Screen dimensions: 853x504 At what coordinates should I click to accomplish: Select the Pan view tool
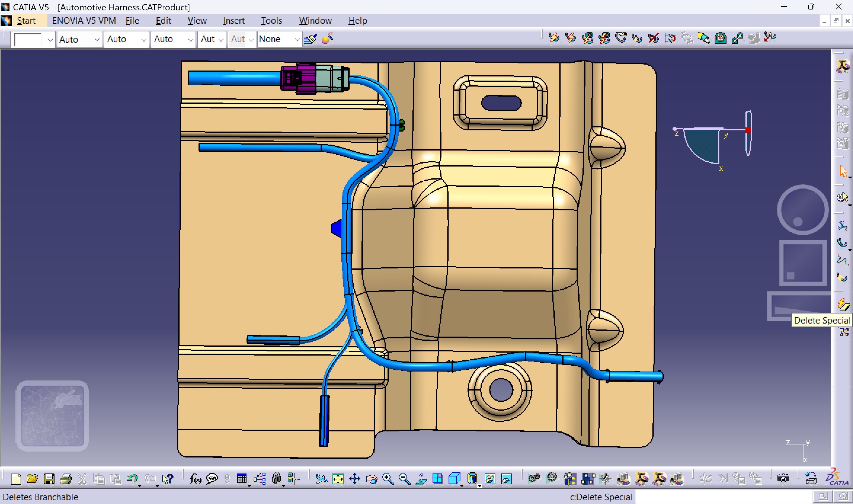[355, 479]
